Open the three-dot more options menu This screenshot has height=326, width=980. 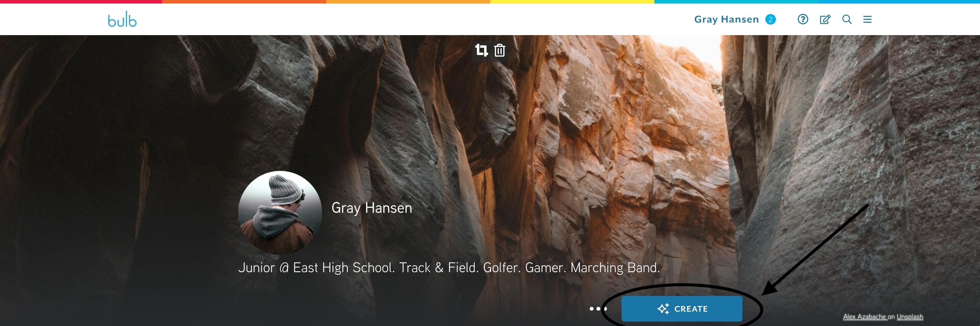pyautogui.click(x=598, y=308)
